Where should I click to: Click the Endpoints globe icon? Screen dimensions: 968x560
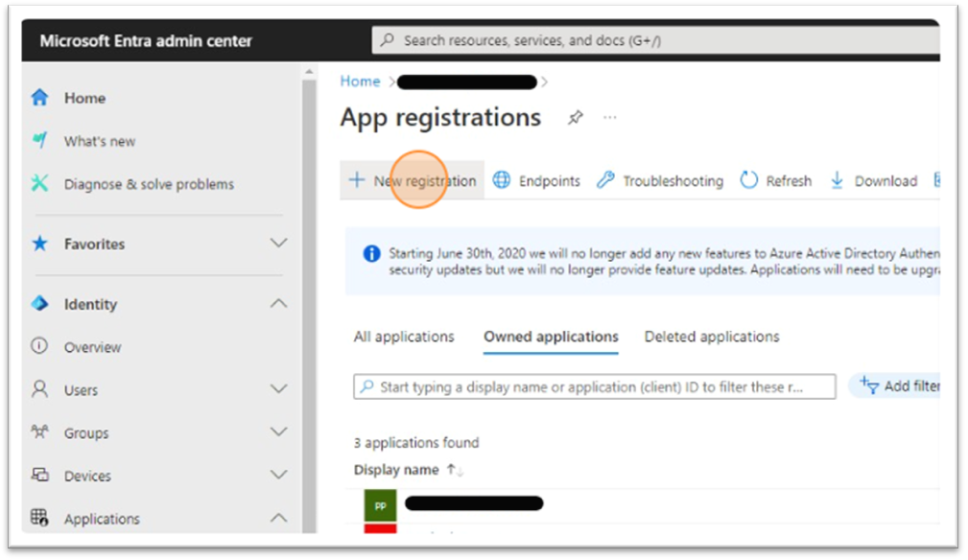pos(502,180)
